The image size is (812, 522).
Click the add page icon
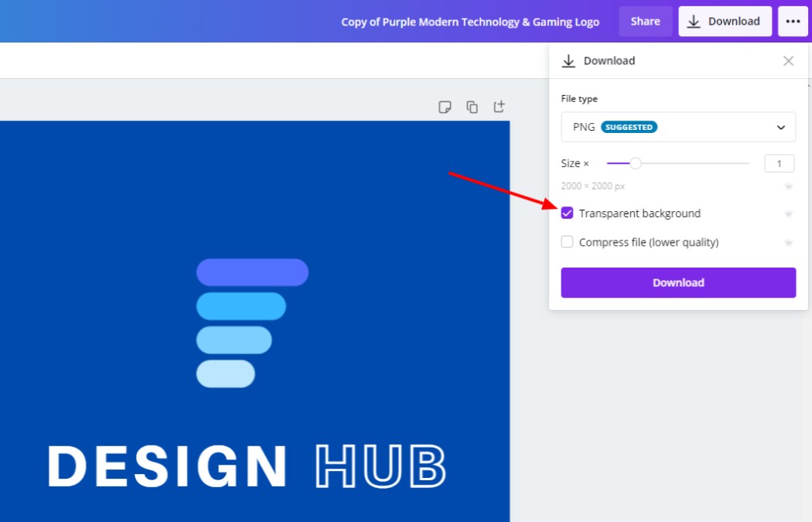click(x=500, y=106)
